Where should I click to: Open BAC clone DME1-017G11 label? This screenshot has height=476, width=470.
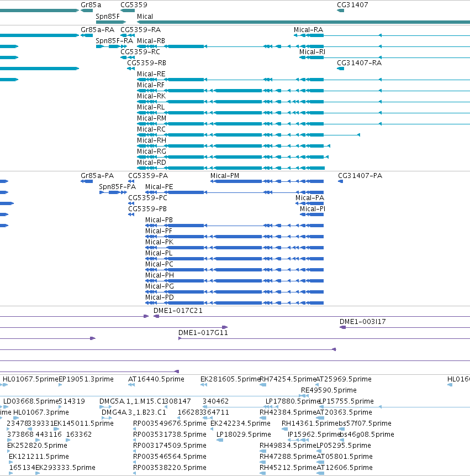(x=203, y=333)
